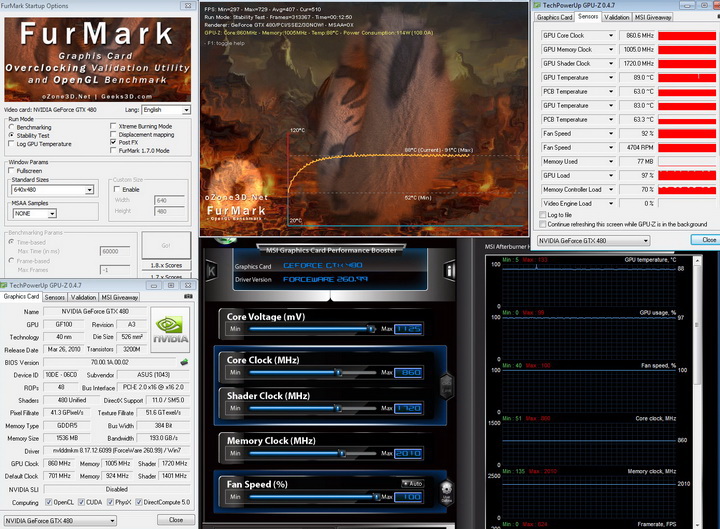
Task: Switch to Validation tab in sensors window
Action: [617, 17]
